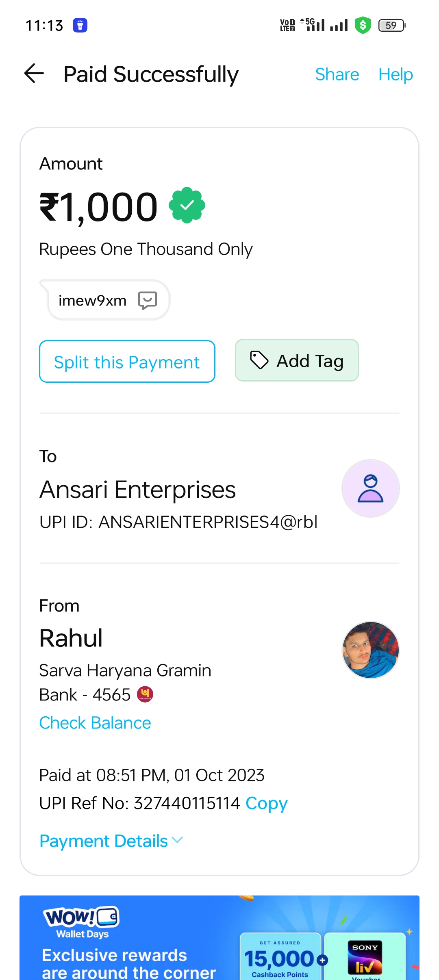Tap the imew9xm message bubble
The height and width of the screenshot is (980, 439).
[x=93, y=300]
